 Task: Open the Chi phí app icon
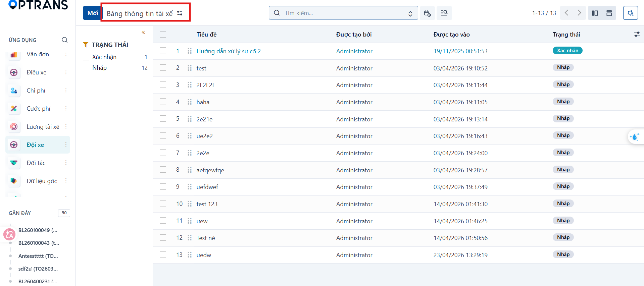tap(14, 91)
